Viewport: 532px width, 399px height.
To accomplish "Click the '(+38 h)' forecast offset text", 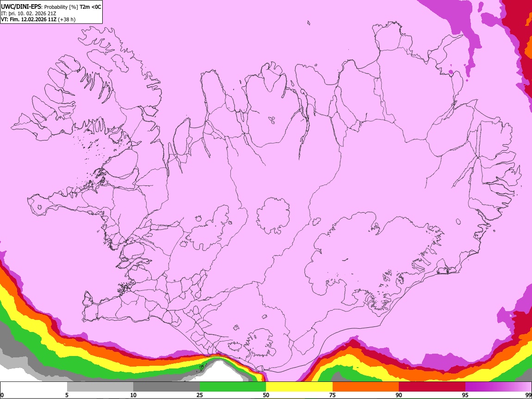I will (67, 19).
